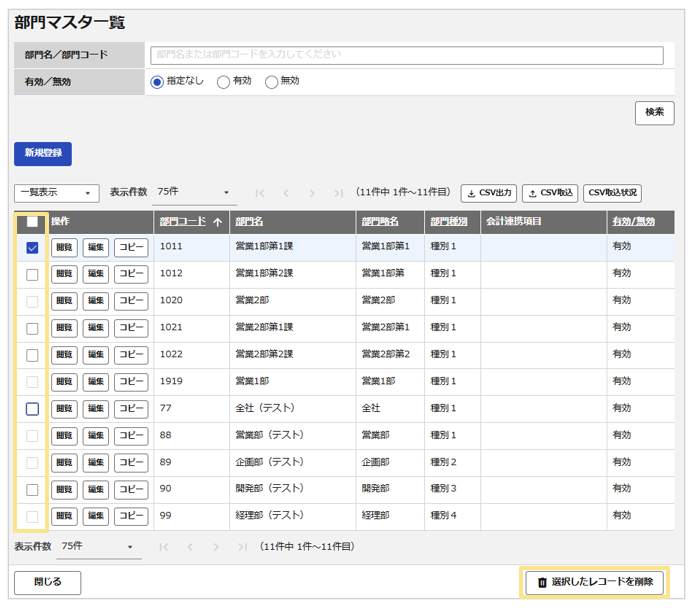Click the CSV取込 button

tap(550, 193)
